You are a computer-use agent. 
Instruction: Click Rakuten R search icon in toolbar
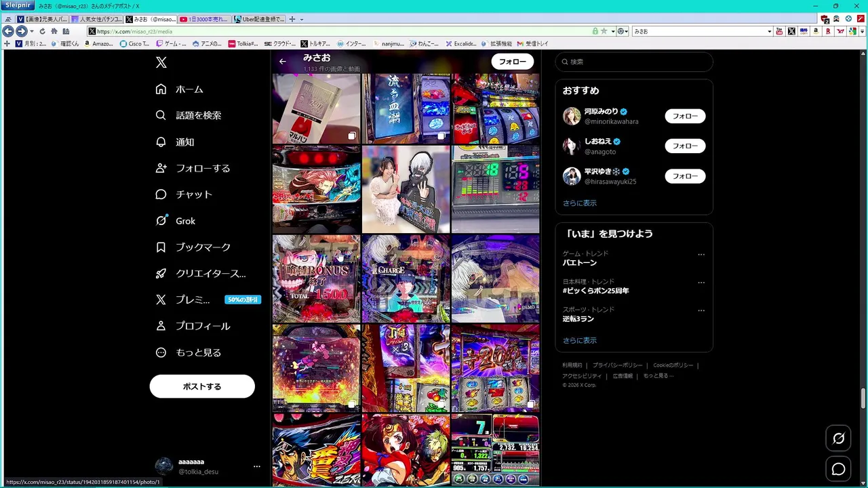tap(829, 31)
